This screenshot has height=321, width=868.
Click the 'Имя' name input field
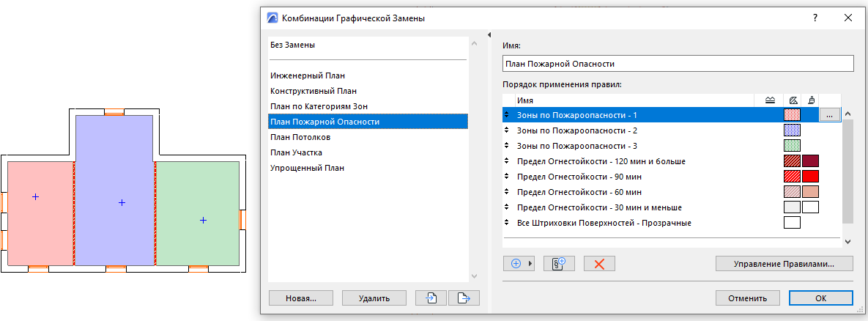pyautogui.click(x=678, y=64)
